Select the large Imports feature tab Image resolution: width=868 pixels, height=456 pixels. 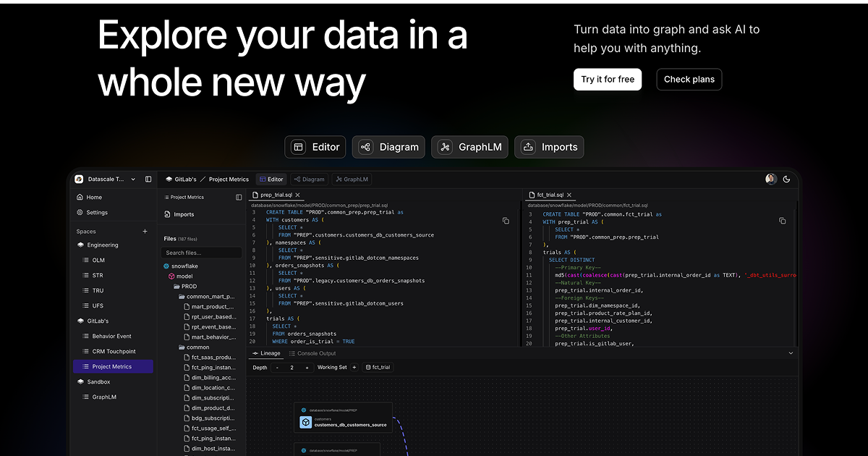click(x=549, y=147)
